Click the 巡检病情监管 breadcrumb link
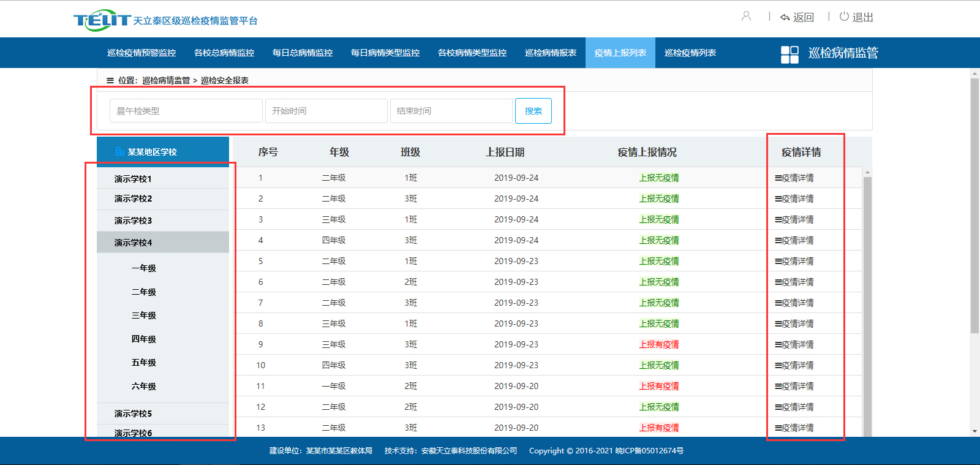 click(x=166, y=80)
